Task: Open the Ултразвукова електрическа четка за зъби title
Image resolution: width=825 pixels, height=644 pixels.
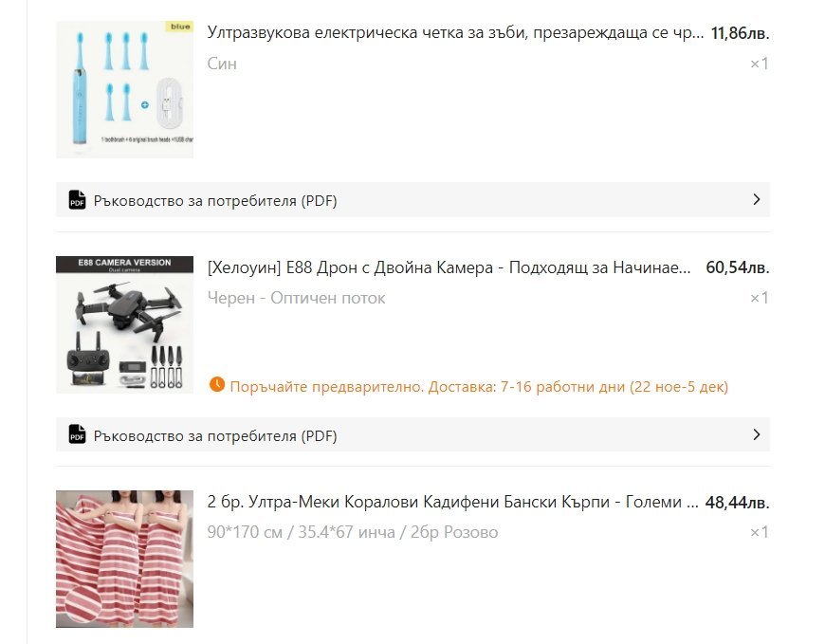Action: click(x=455, y=32)
